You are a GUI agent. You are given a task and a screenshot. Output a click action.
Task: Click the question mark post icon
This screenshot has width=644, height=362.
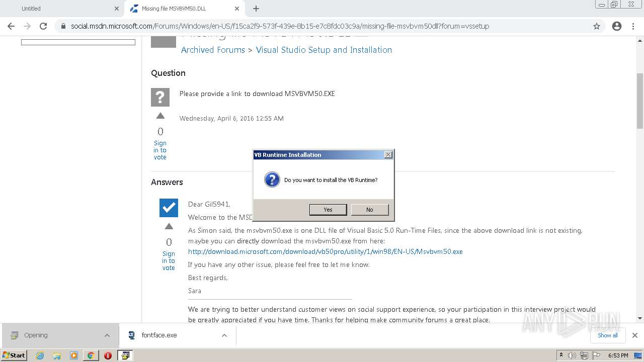(160, 97)
